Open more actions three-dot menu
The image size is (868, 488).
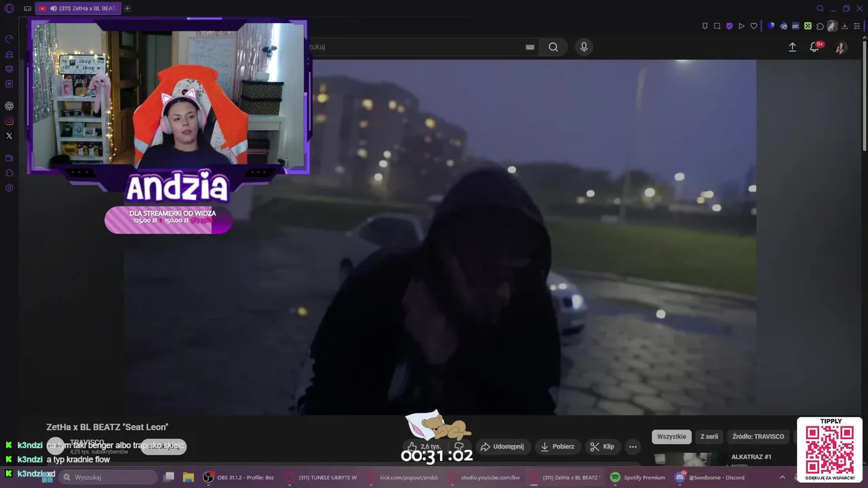click(x=633, y=447)
